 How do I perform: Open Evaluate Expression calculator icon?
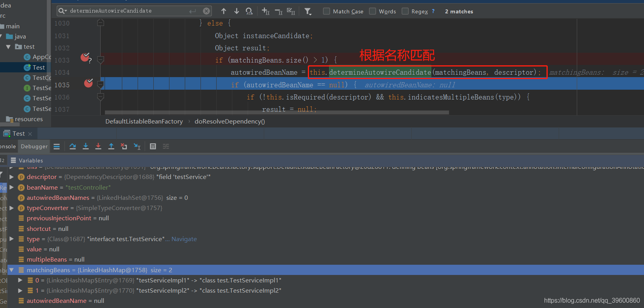click(x=153, y=146)
